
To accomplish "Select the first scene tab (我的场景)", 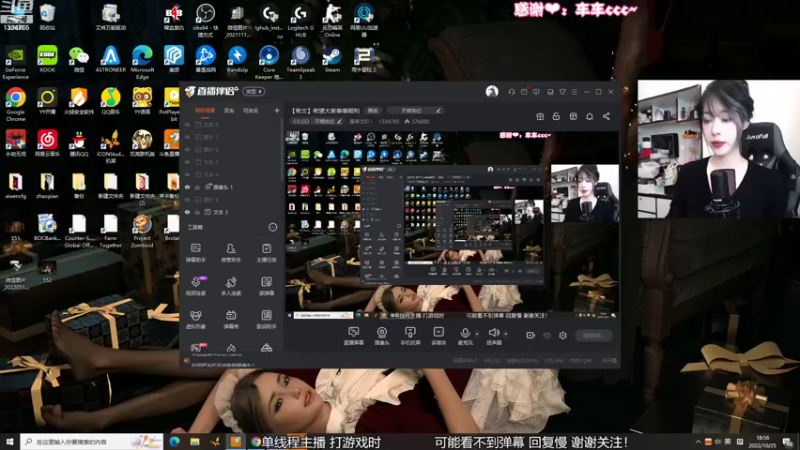I will [205, 110].
